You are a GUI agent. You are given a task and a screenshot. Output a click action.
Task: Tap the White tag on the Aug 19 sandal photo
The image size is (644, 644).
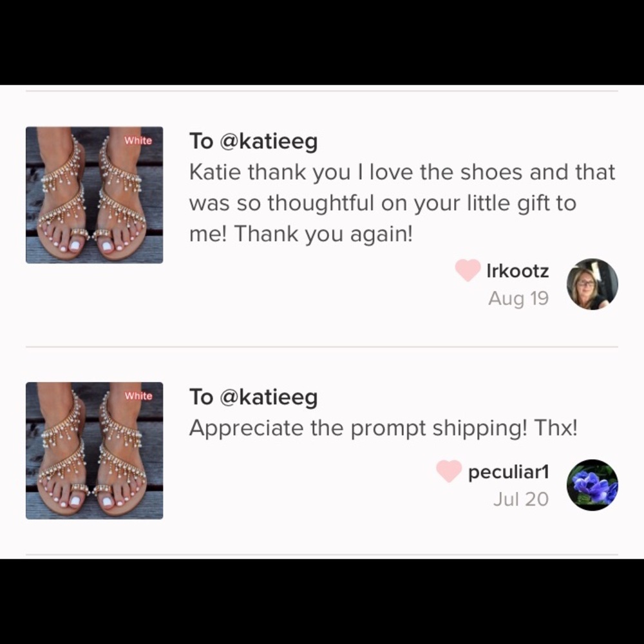click(138, 140)
